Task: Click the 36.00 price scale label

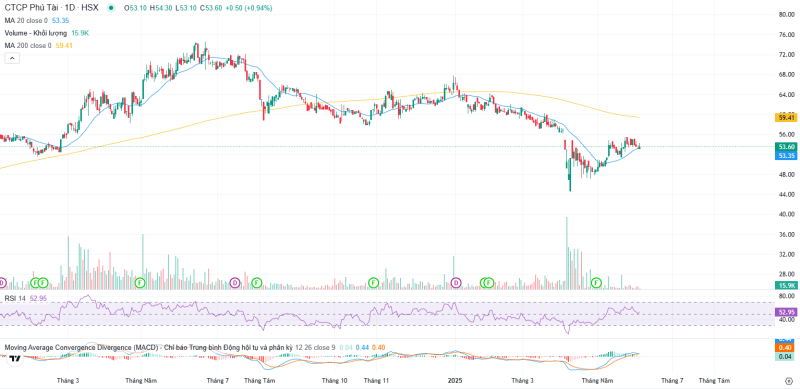Action: tap(786, 234)
